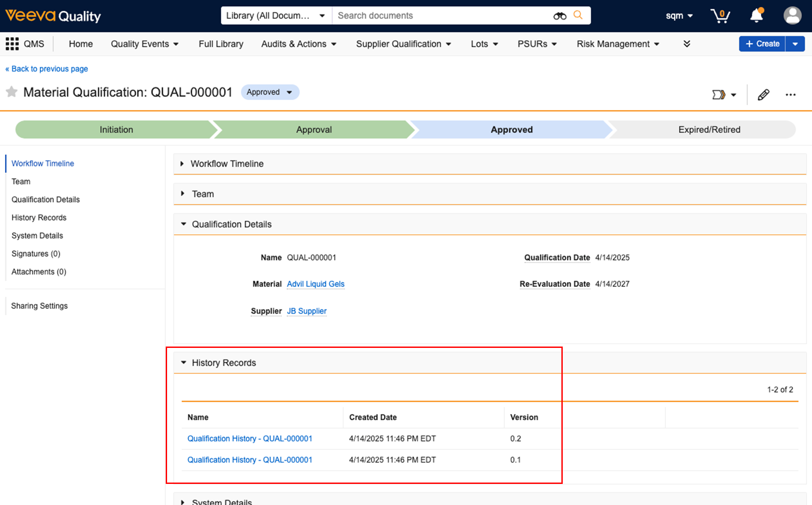Open the shopping cart icon

pyautogui.click(x=720, y=16)
